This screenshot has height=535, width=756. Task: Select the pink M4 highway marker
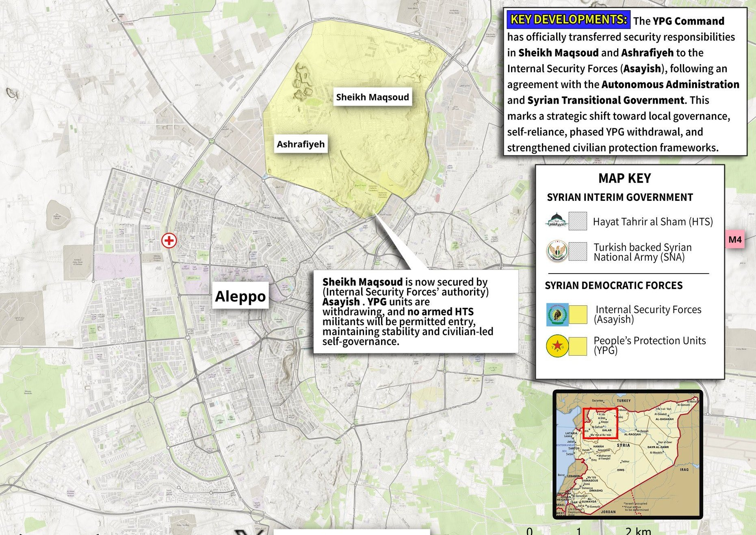[735, 239]
